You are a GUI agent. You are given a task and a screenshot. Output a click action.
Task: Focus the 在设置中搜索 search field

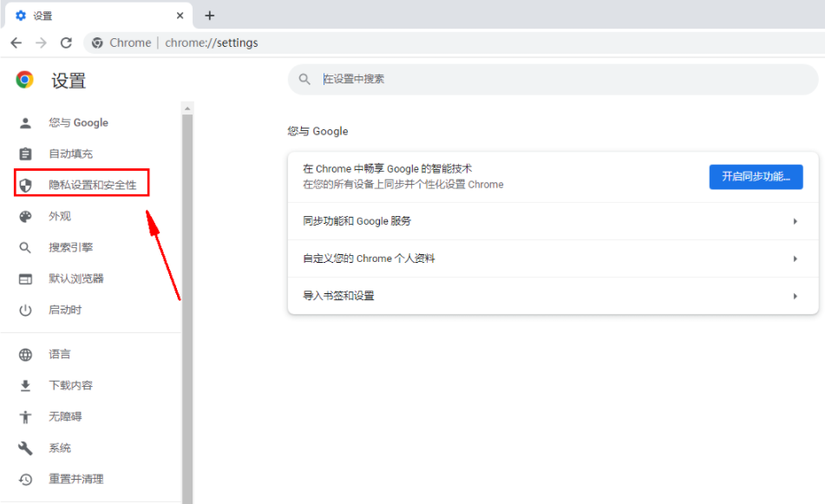point(553,80)
